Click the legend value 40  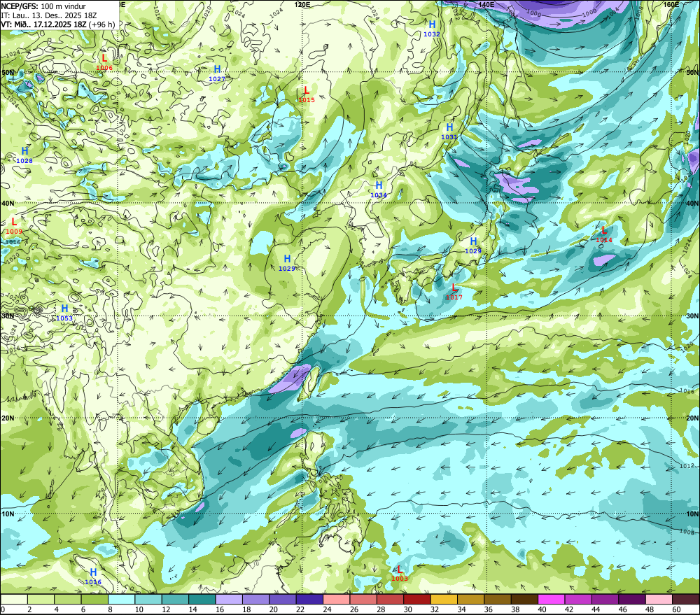pyautogui.click(x=542, y=609)
